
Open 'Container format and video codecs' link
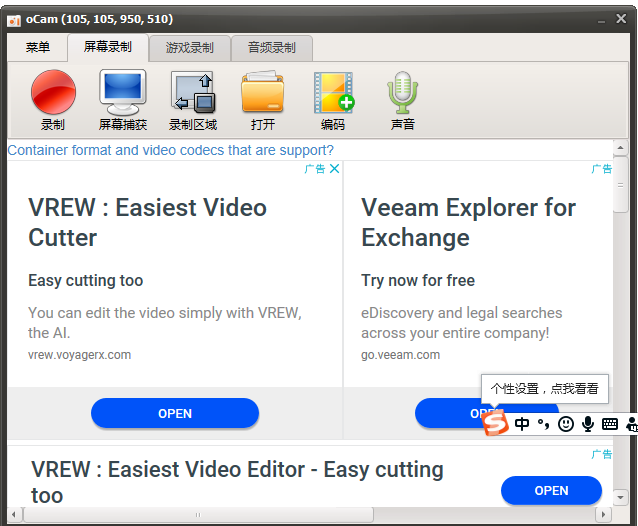[170, 150]
